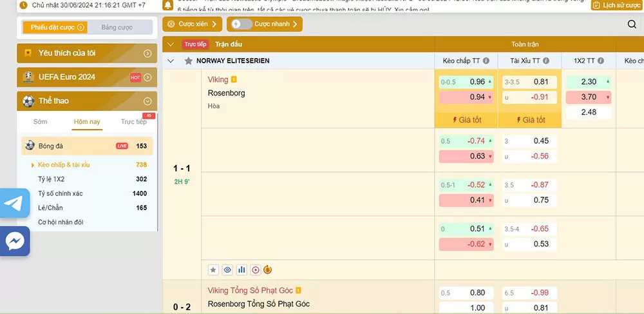The height and width of the screenshot is (314, 644).
Task: Collapse the Thể thao section
Action: tap(147, 101)
